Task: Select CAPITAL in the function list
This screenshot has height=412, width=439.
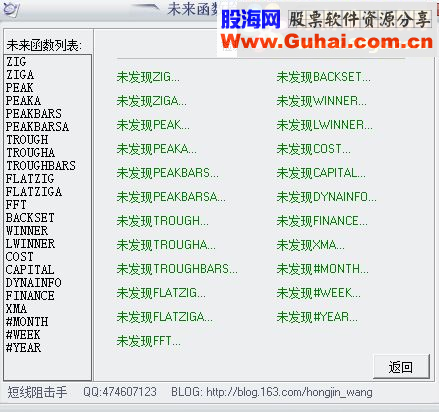Action: click(30, 270)
